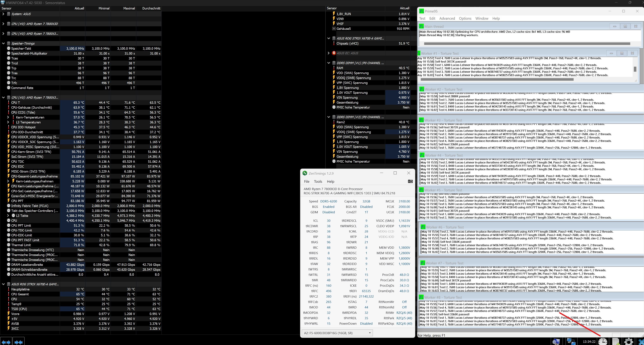Screen dimensions: 644x345
Task: Click the fan icon next to Gehäuse5
Action: 334,28
